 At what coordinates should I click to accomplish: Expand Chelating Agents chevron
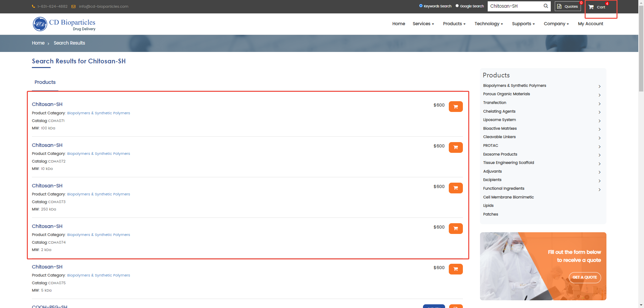[599, 112]
